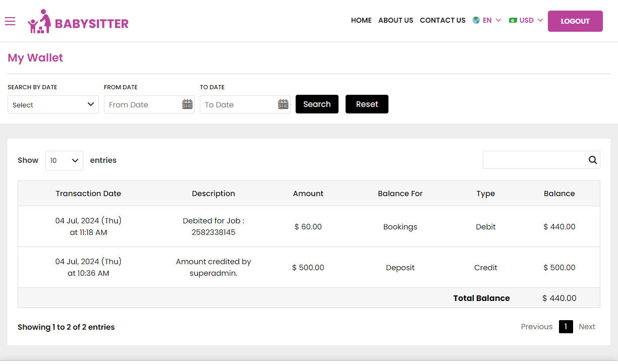Click inside the table search field
The width and height of the screenshot is (618, 364).
click(535, 160)
